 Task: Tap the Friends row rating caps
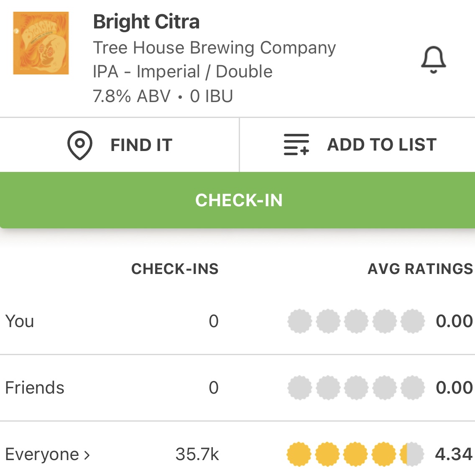[x=356, y=388]
